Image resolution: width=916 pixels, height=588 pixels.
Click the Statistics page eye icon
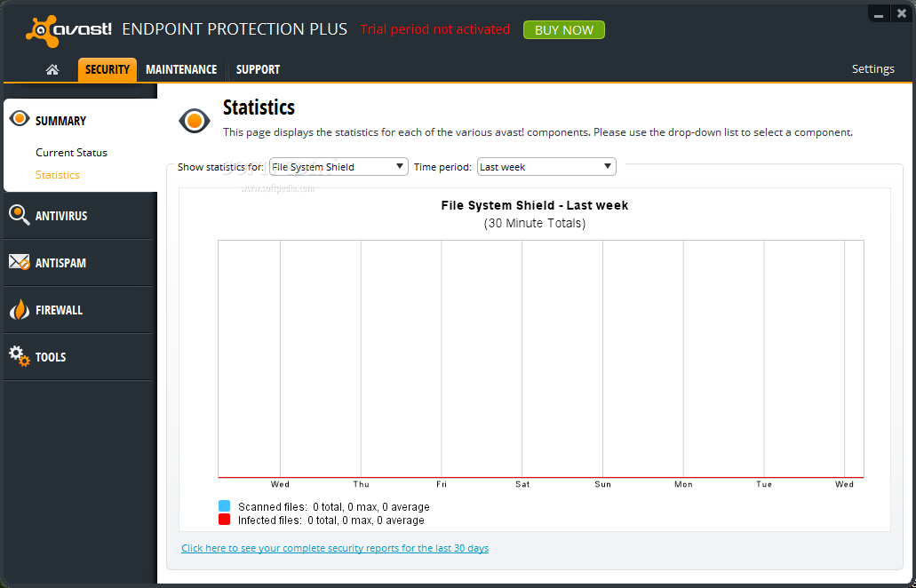click(x=194, y=121)
